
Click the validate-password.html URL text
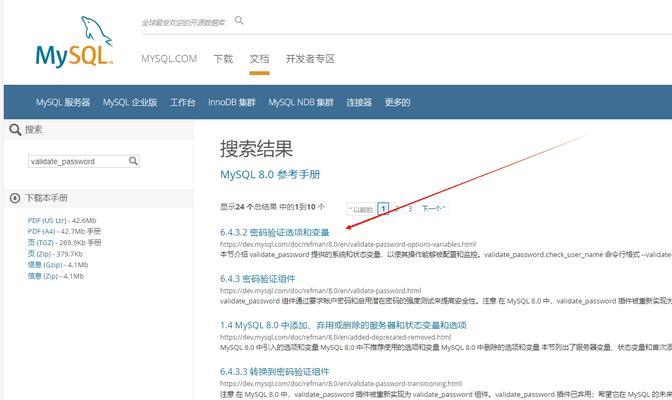coord(321,291)
